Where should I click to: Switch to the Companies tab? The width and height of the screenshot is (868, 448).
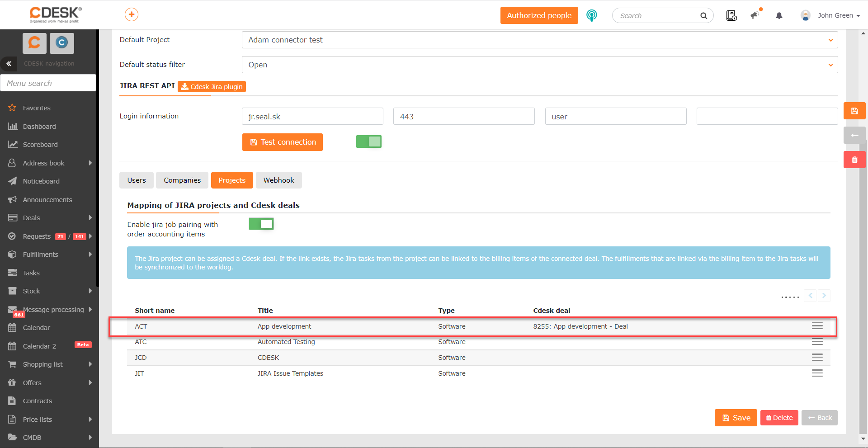[x=182, y=180]
